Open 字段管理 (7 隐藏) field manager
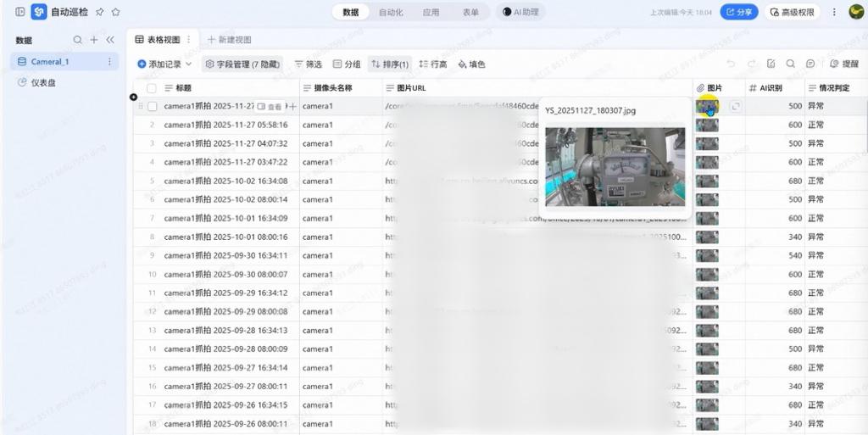The image size is (868, 435). coord(242,64)
